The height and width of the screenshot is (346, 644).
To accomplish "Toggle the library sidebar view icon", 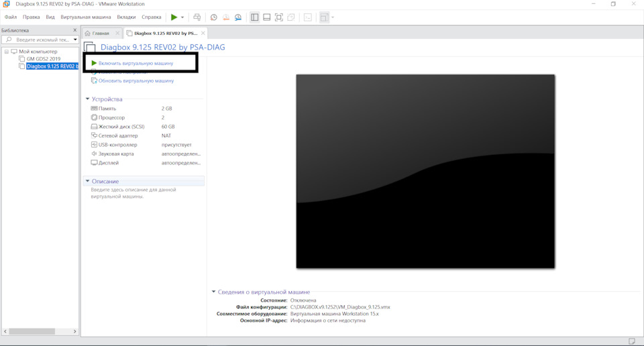I will click(x=255, y=17).
